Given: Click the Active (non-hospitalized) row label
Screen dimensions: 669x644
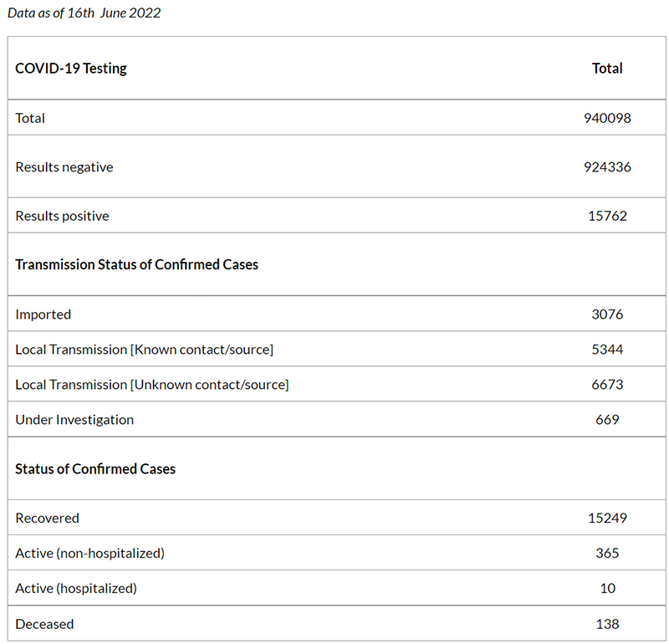Looking at the screenshot, I should 90,554.
